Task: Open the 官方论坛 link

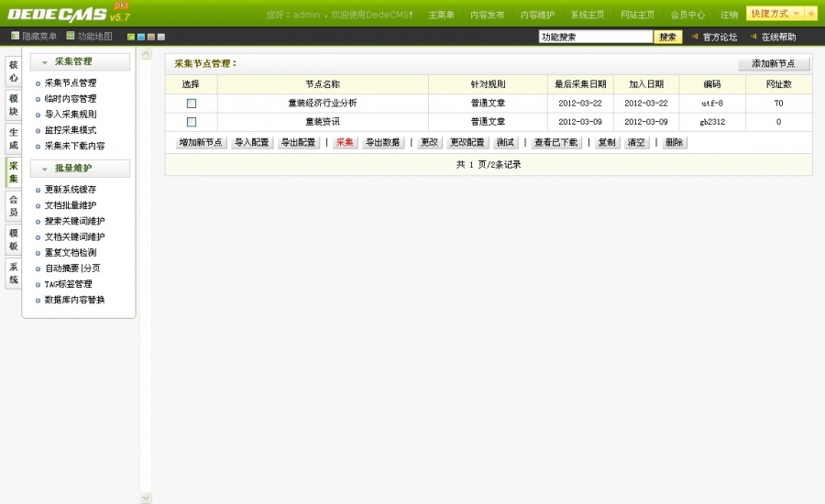Action: tap(720, 38)
